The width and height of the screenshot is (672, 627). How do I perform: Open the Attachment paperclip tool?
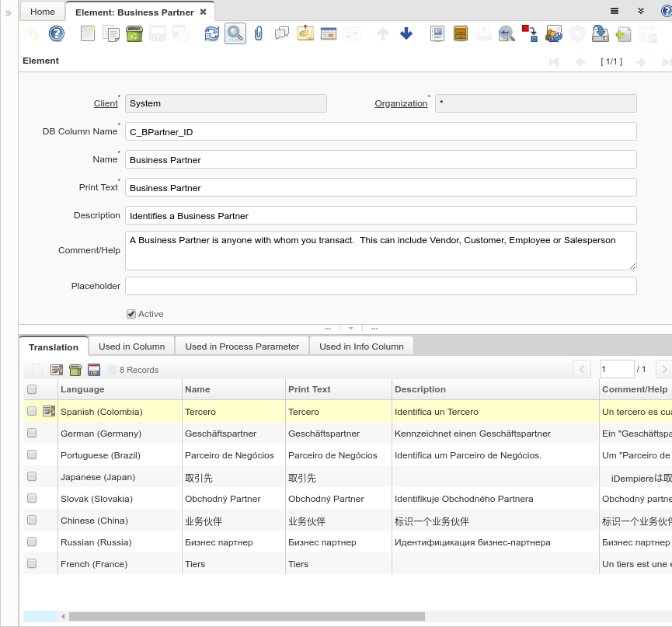pos(259,33)
